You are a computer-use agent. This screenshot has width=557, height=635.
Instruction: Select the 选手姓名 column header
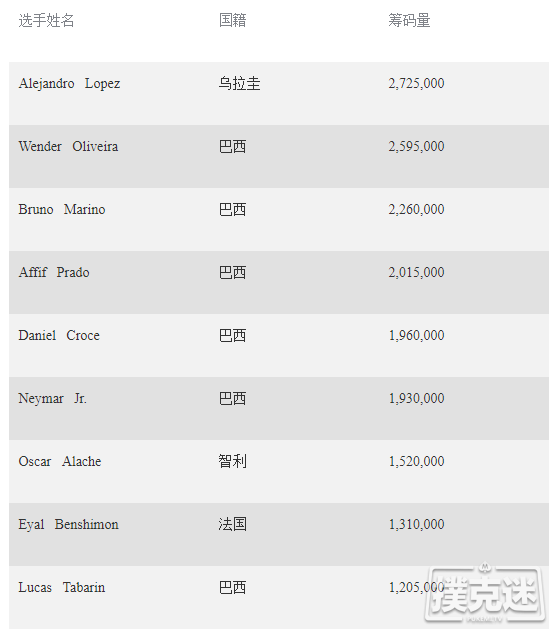pyautogui.click(x=46, y=20)
